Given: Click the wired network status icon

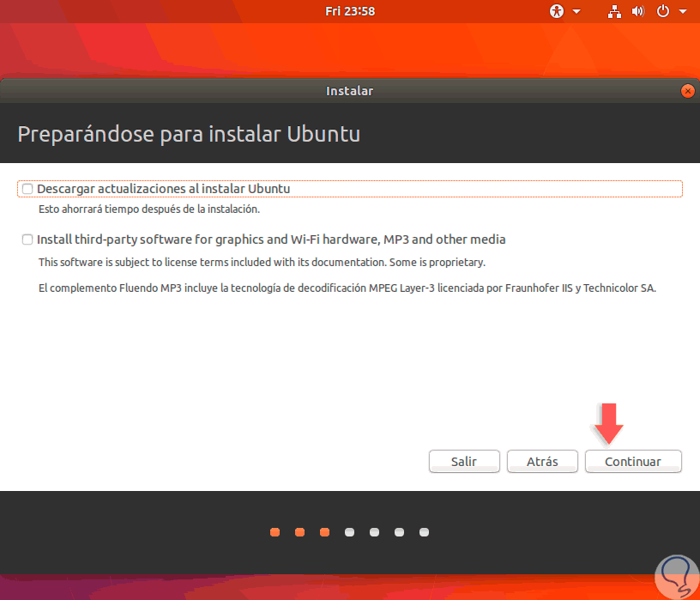Looking at the screenshot, I should (614, 12).
